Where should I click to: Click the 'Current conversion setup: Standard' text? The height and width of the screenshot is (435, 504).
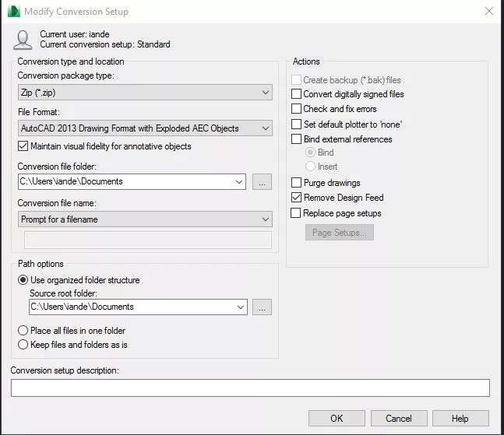click(x=105, y=44)
